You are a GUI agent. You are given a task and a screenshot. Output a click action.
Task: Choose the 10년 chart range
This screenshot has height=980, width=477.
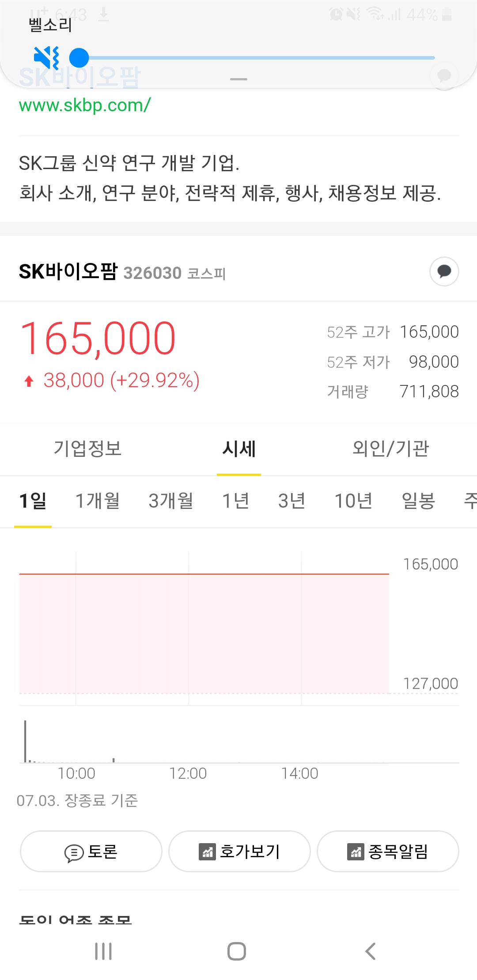353,501
